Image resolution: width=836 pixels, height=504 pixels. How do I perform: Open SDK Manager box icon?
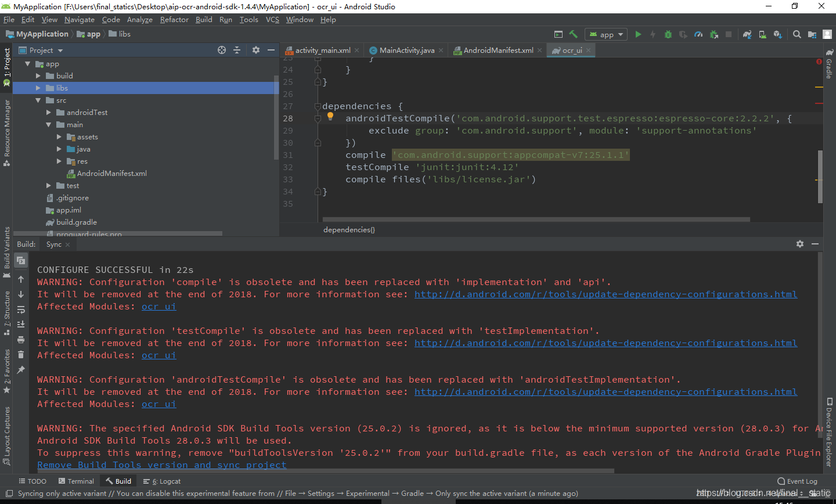click(x=777, y=34)
